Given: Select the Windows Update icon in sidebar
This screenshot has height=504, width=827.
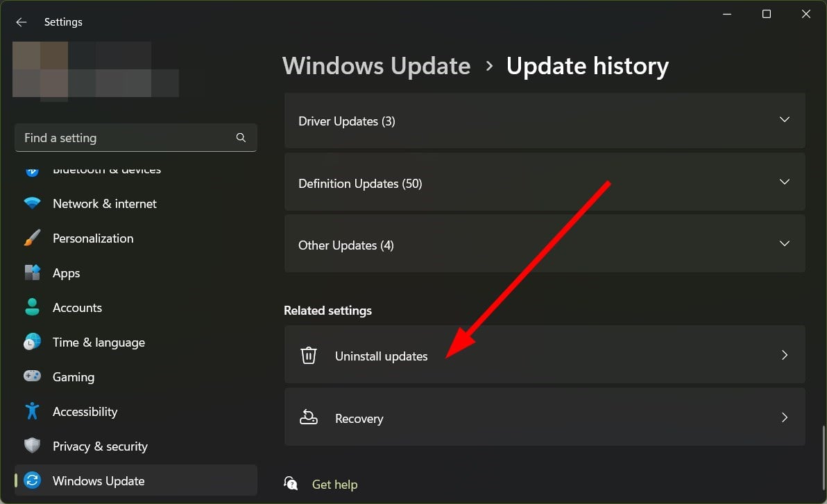Looking at the screenshot, I should pos(32,480).
